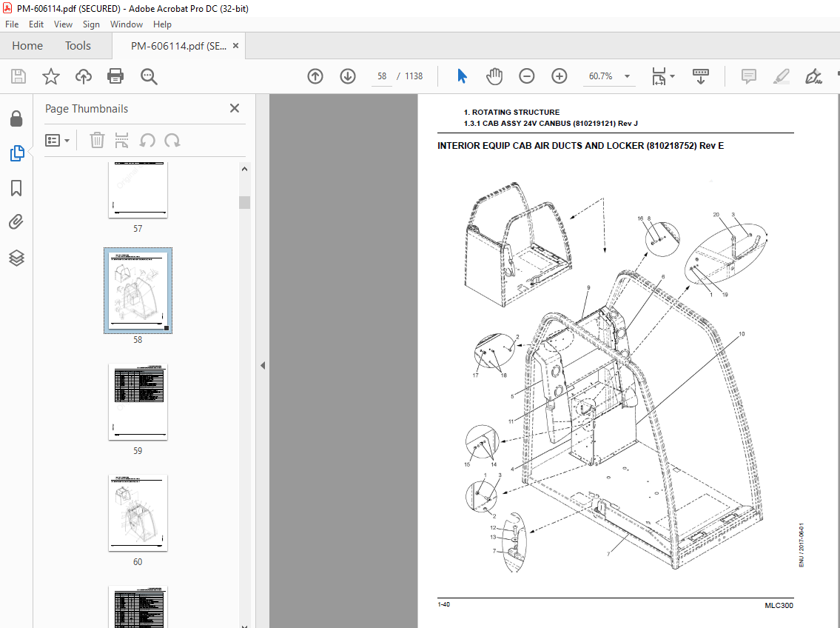840x628 pixels.
Task: Select page 58 thumbnail
Action: click(x=138, y=290)
